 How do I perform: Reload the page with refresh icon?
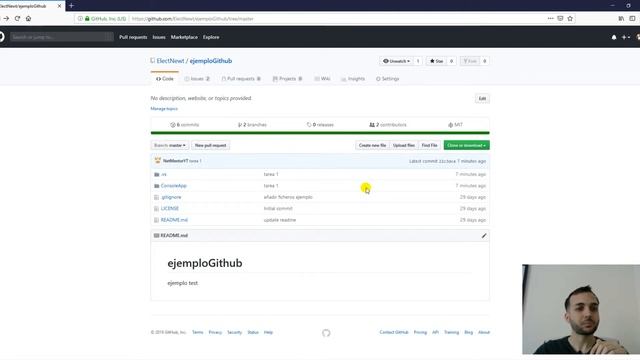click(17, 18)
